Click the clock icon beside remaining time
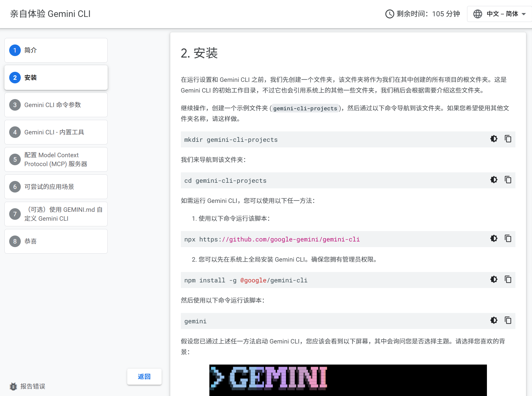532x396 pixels. [389, 14]
